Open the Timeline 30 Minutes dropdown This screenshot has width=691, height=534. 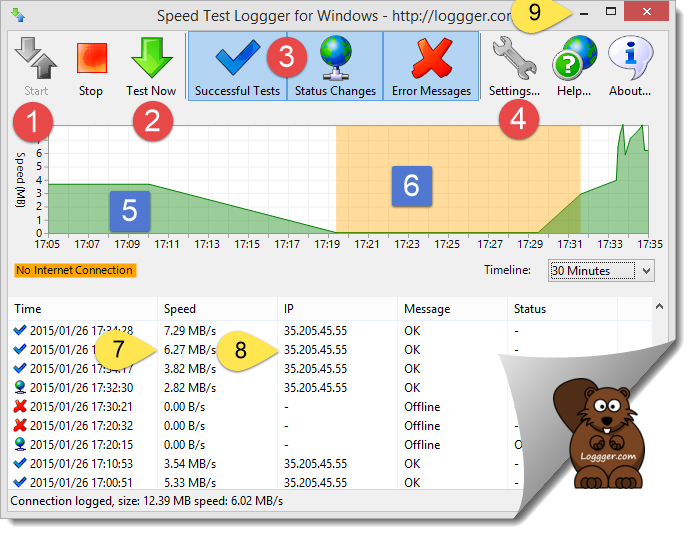601,270
